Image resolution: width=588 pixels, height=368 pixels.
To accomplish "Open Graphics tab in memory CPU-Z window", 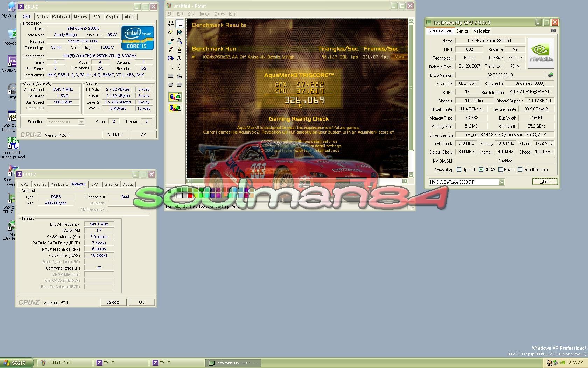I will (112, 184).
